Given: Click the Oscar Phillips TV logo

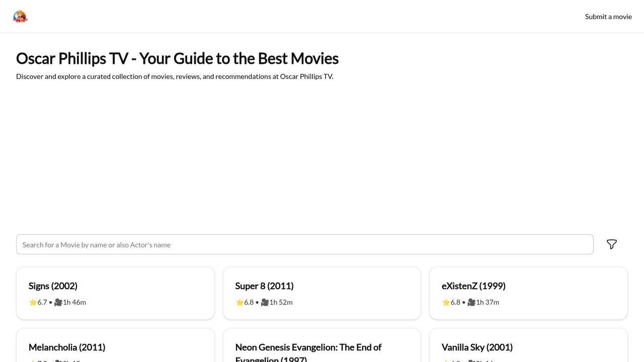Looking at the screenshot, I should tap(20, 16).
